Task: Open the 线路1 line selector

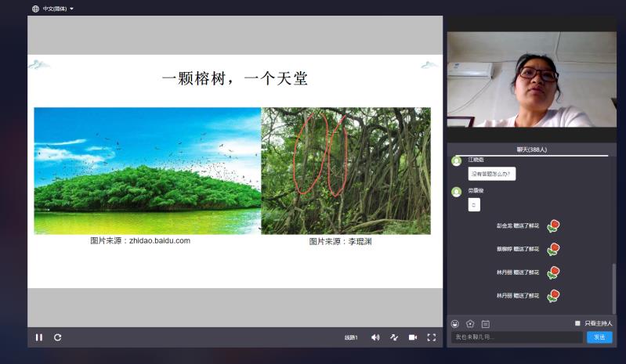Action: (350, 337)
